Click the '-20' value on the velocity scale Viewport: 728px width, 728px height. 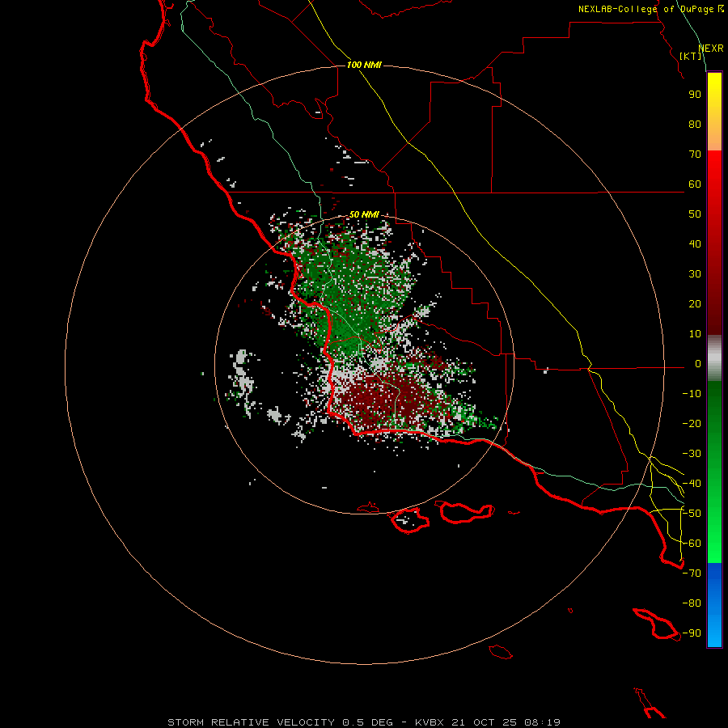[692, 424]
